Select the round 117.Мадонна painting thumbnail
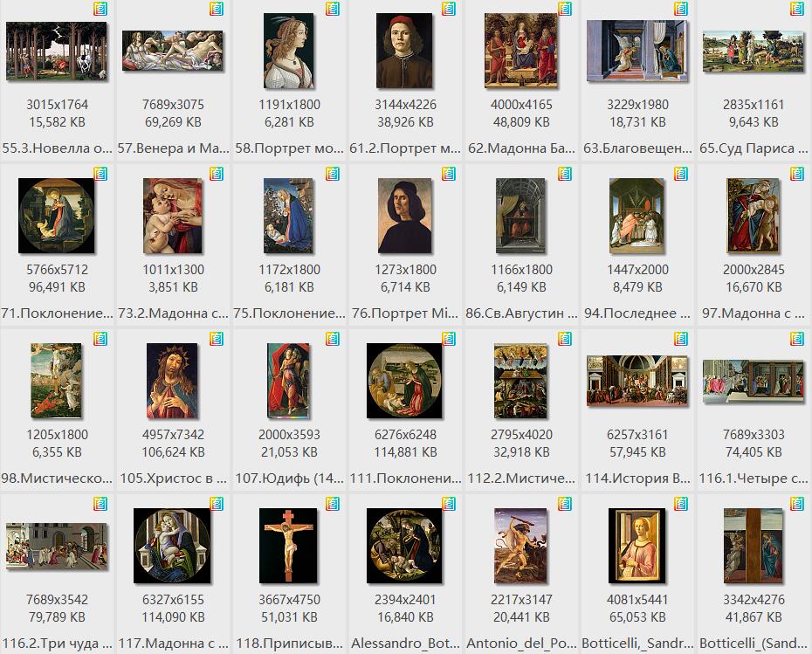 tap(173, 546)
